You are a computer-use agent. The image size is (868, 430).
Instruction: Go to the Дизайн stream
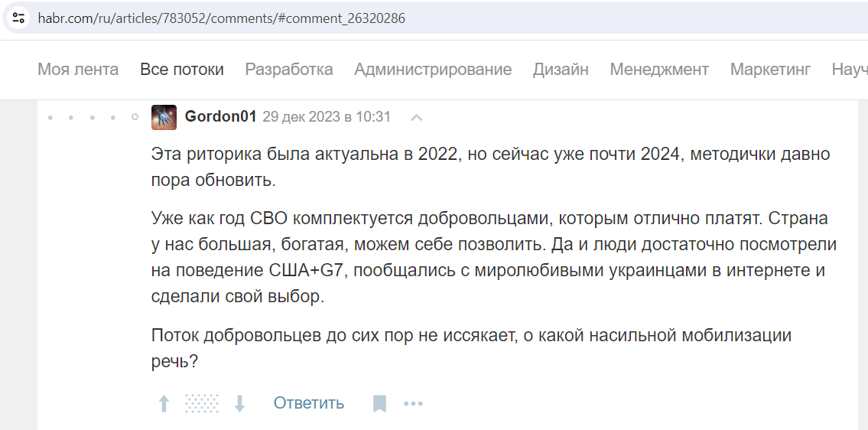click(561, 70)
